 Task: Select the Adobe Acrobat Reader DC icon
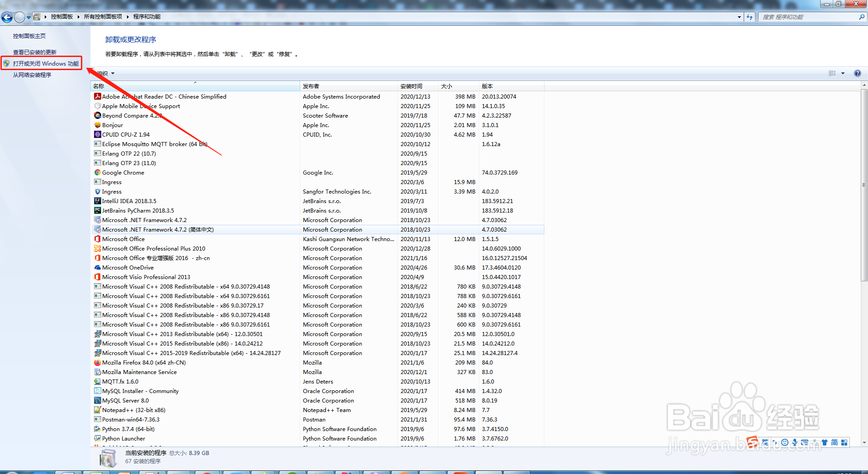point(97,96)
